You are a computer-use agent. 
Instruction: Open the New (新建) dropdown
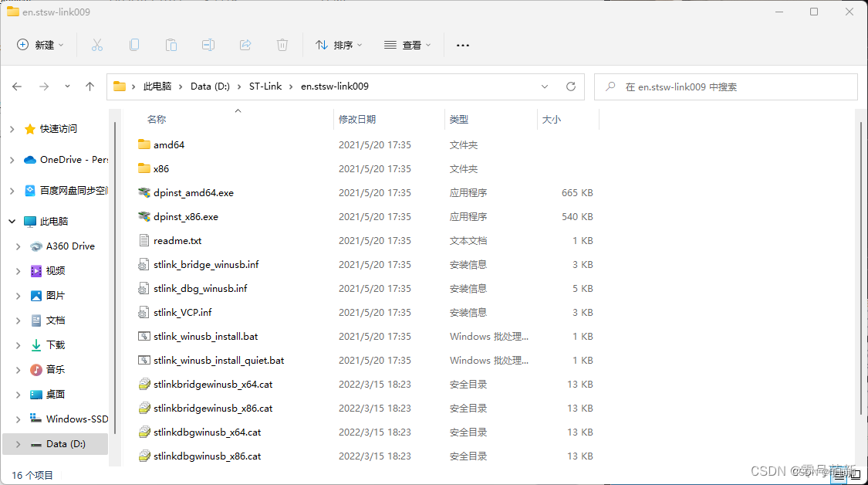point(40,45)
